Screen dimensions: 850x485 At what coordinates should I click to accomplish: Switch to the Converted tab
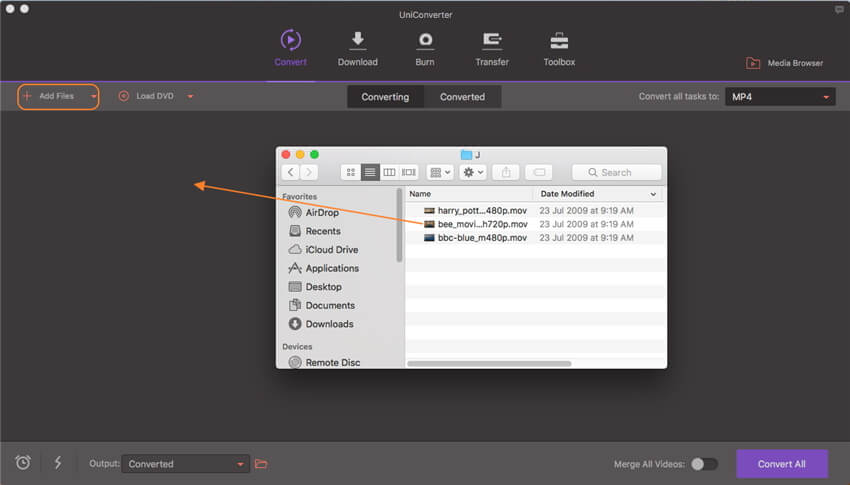point(462,96)
